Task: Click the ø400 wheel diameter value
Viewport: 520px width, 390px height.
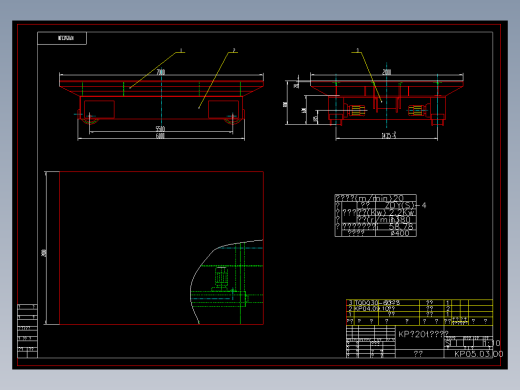Action: (x=400, y=233)
